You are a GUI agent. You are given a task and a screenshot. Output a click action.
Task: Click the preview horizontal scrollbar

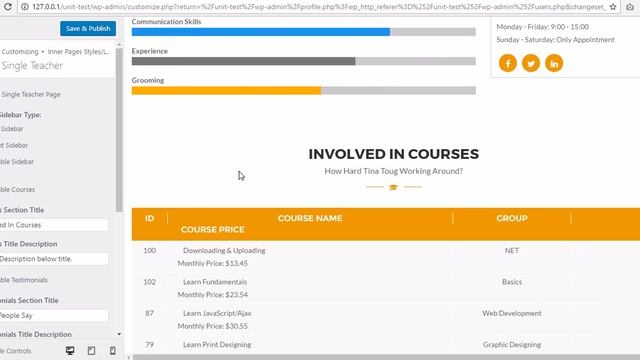[386, 357]
